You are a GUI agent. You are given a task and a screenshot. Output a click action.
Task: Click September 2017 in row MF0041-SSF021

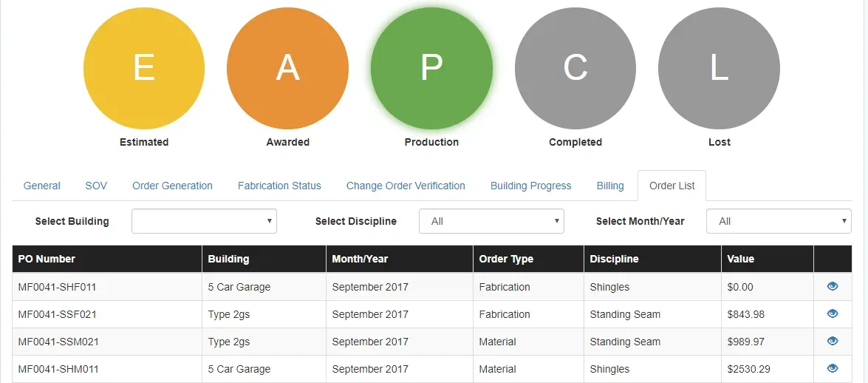pyautogui.click(x=370, y=314)
